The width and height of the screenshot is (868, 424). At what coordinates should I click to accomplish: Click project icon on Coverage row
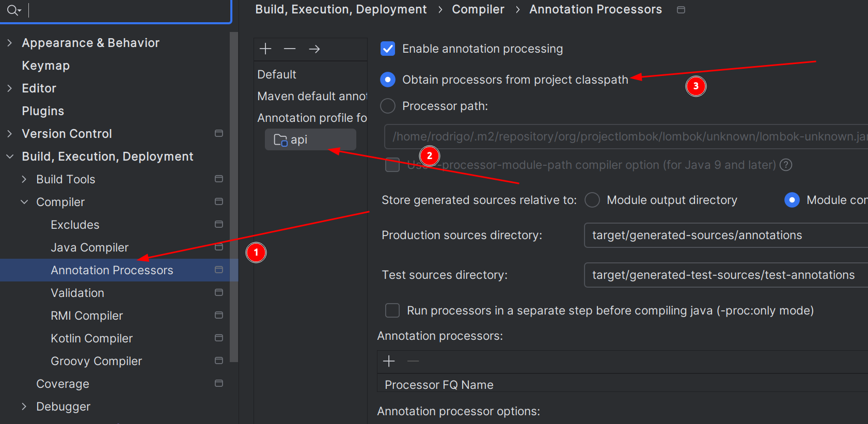(219, 383)
